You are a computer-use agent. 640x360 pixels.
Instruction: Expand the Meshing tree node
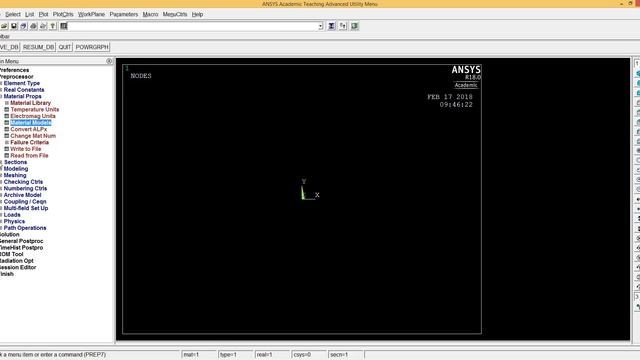(x=15, y=175)
